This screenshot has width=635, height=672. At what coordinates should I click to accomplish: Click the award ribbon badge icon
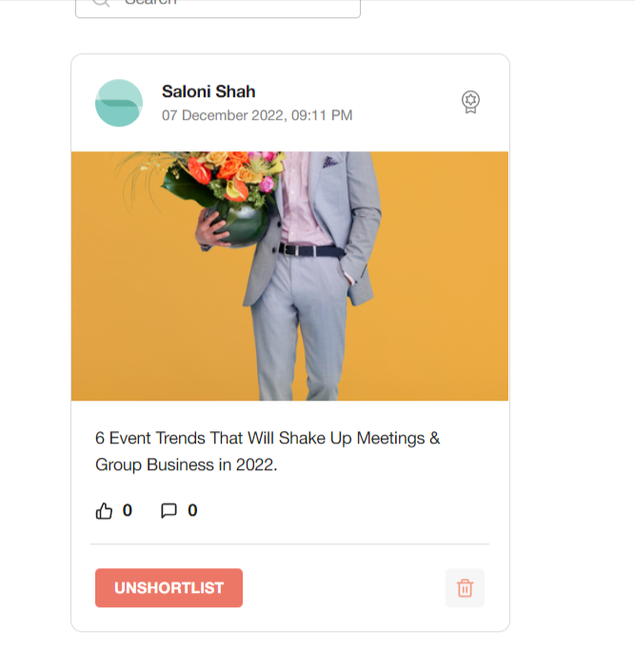(x=470, y=102)
